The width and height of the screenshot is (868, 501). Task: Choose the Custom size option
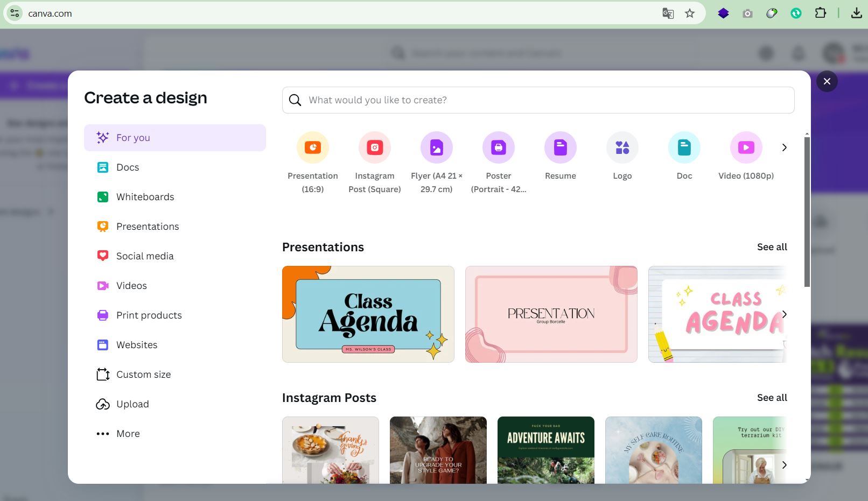coord(175,375)
